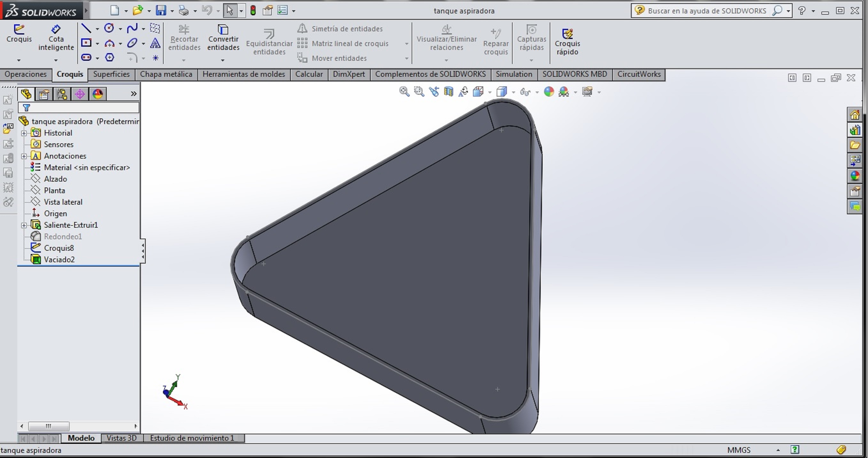Click the SOLIDWORKS help search field
Image resolution: width=868 pixels, height=458 pixels.
click(x=707, y=11)
